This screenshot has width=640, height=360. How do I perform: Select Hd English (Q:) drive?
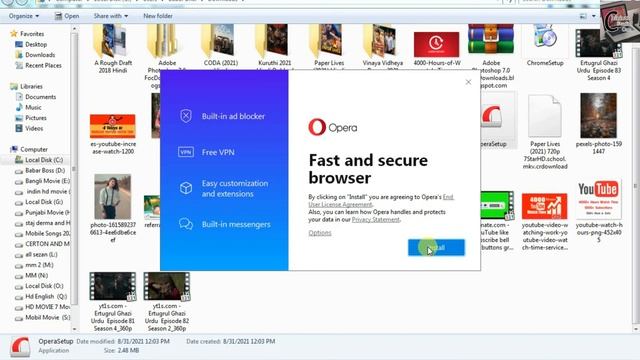[41, 297]
